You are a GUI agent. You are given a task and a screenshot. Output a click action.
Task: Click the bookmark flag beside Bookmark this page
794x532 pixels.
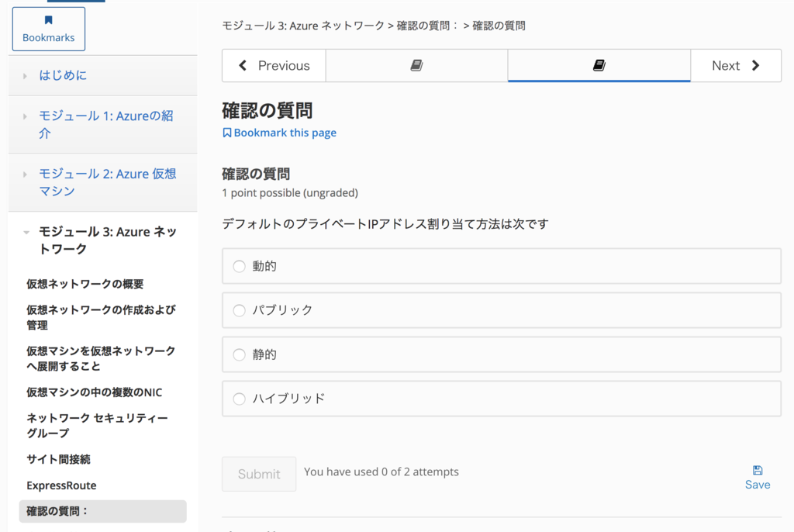click(x=226, y=133)
